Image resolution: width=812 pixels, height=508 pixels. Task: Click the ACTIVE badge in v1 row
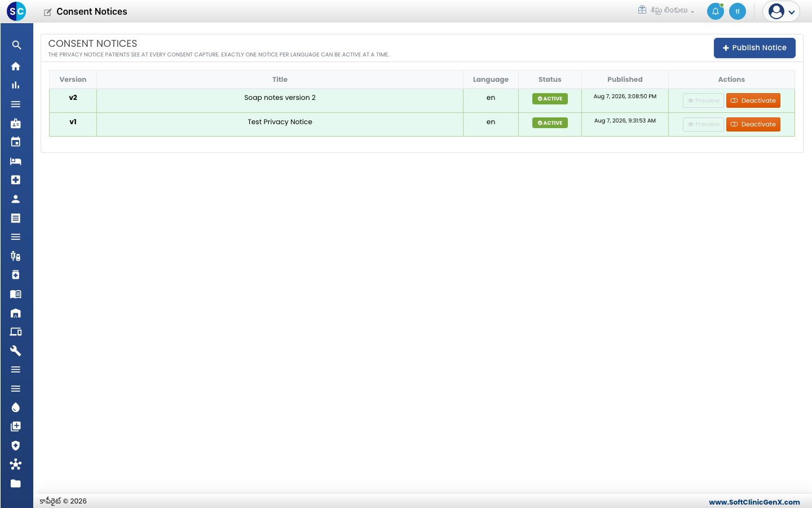(550, 123)
